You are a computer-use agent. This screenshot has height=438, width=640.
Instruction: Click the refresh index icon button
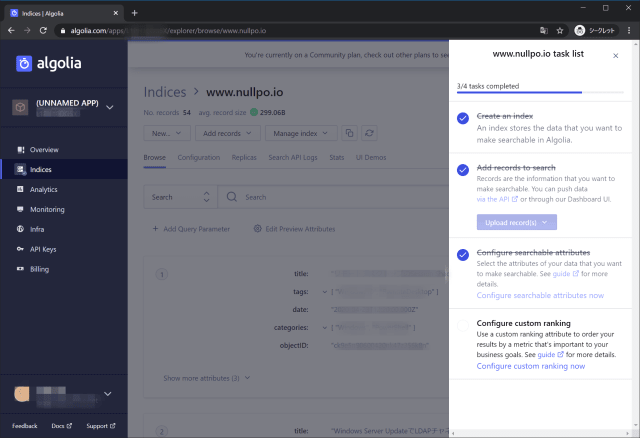(x=369, y=133)
